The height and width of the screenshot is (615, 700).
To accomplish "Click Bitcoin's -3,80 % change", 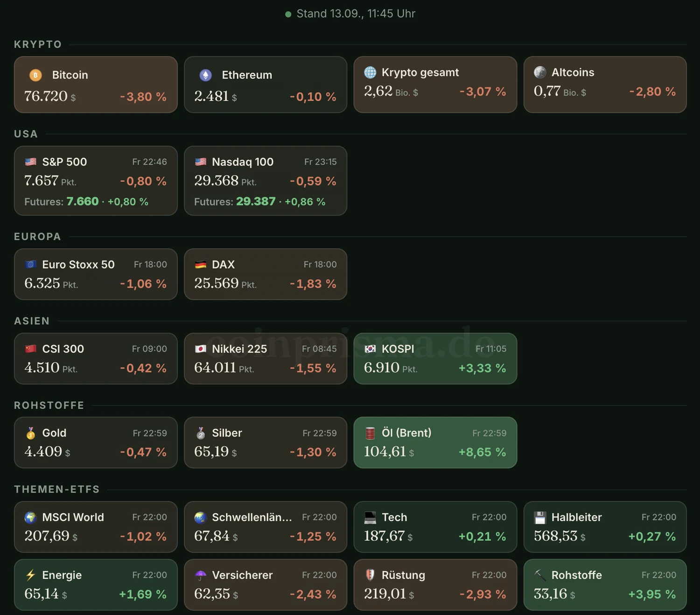I will click(143, 97).
